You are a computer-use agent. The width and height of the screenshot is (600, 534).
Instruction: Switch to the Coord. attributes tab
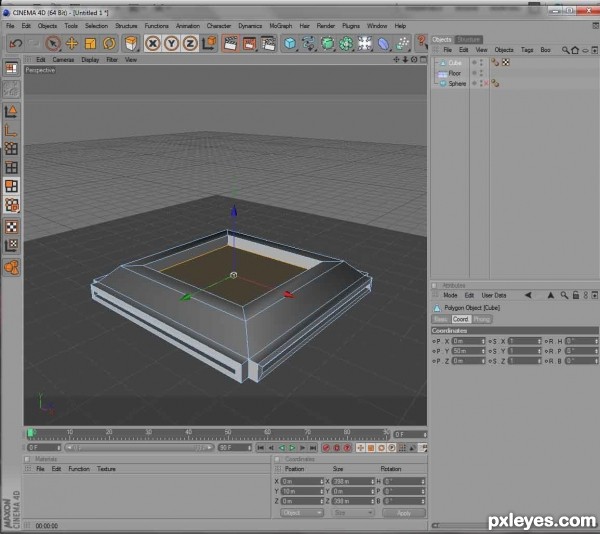460,319
